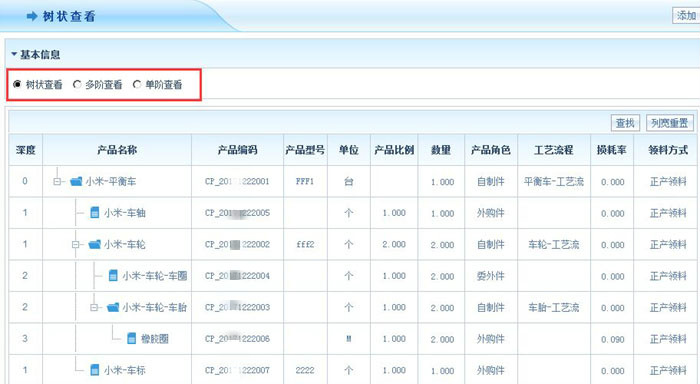Screen dimensions: 700x384
Task: Click the blue arrow icon before 树状查看 title
Action: tap(32, 17)
